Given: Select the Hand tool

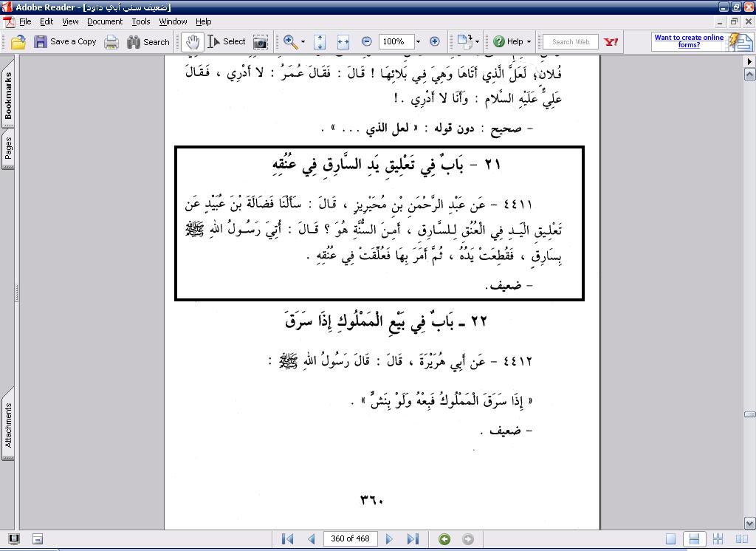Looking at the screenshot, I should (193, 42).
